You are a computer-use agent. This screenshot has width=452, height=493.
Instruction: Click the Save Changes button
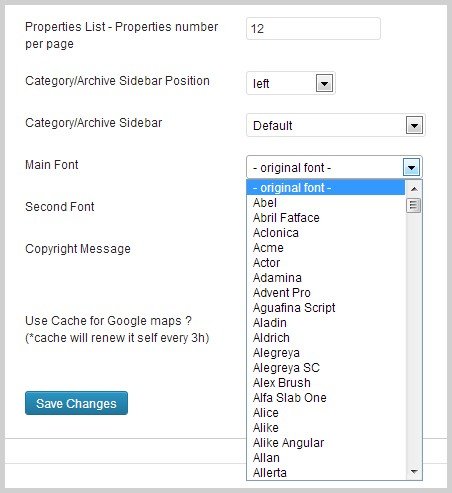click(76, 403)
